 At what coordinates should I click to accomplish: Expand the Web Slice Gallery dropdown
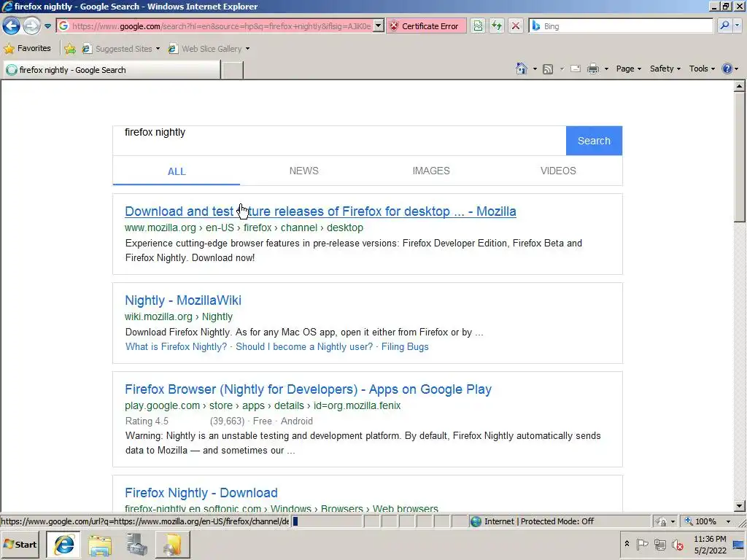click(247, 49)
